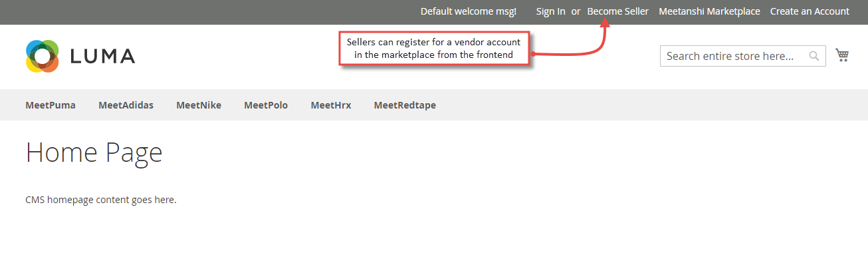The image size is (868, 271).
Task: Select MeetPolo in the navigation bar
Action: click(x=266, y=105)
